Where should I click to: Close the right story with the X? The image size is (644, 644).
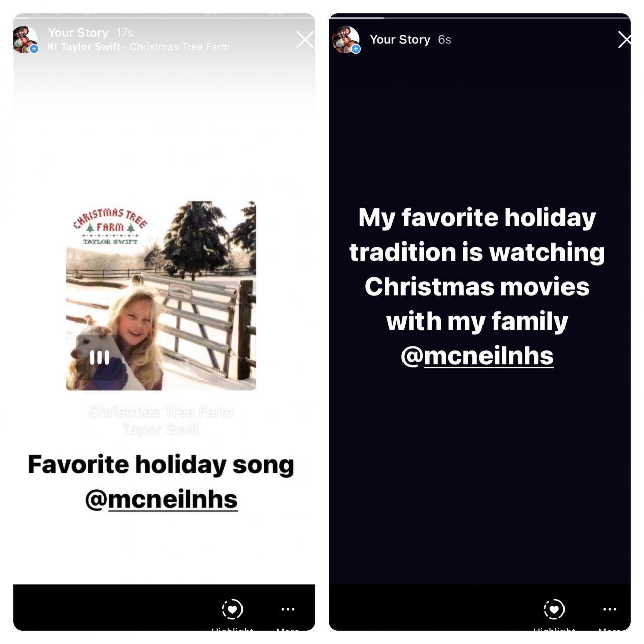624,39
